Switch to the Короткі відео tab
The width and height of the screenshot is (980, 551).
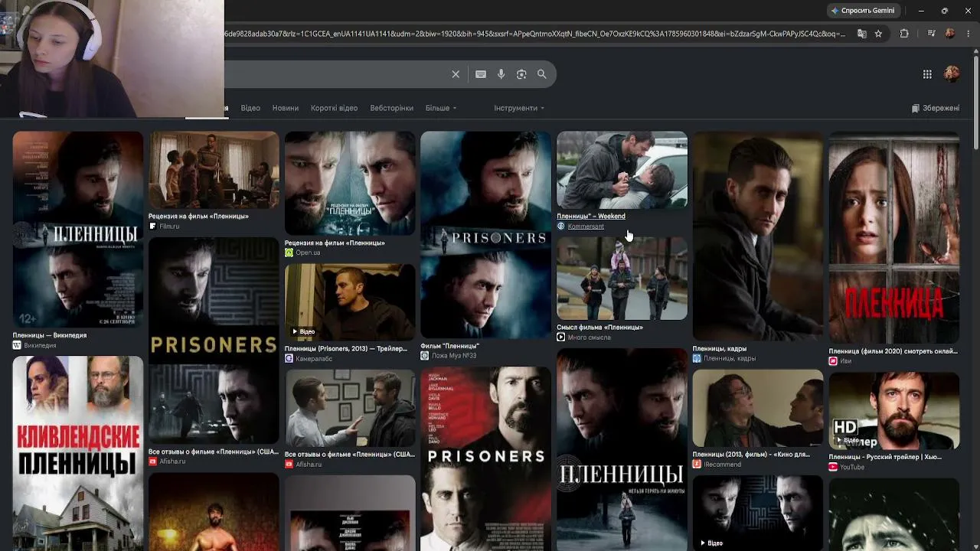[334, 108]
